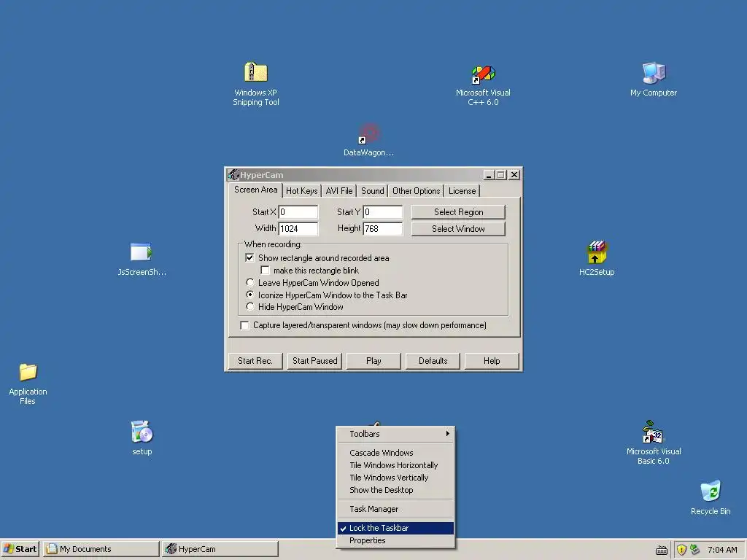Choose Cascade Windows from context menu

point(395,452)
